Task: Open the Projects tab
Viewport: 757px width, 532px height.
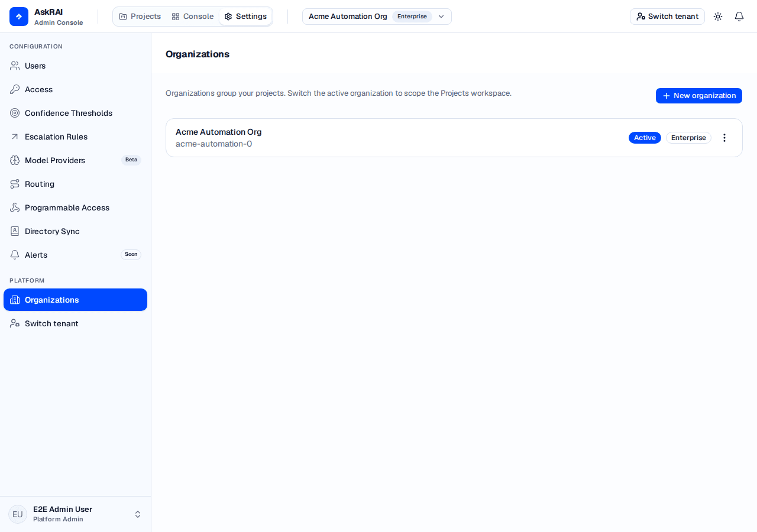Action: 140,17
